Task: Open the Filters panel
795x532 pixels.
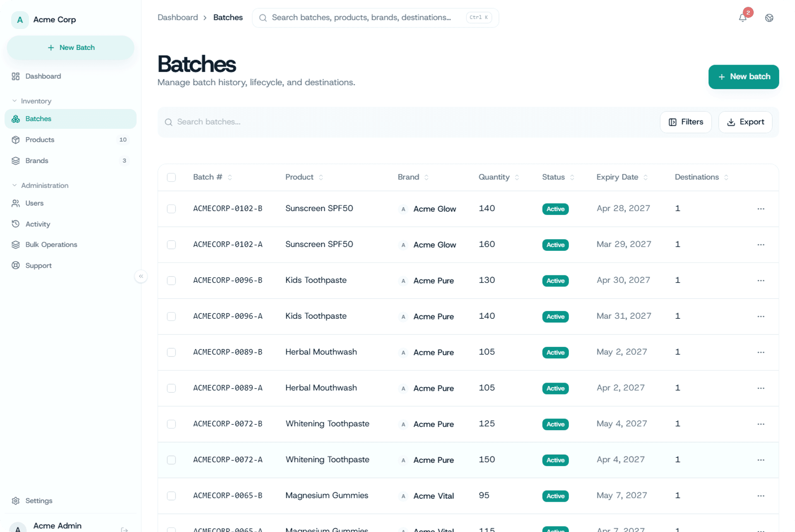Action: tap(686, 122)
